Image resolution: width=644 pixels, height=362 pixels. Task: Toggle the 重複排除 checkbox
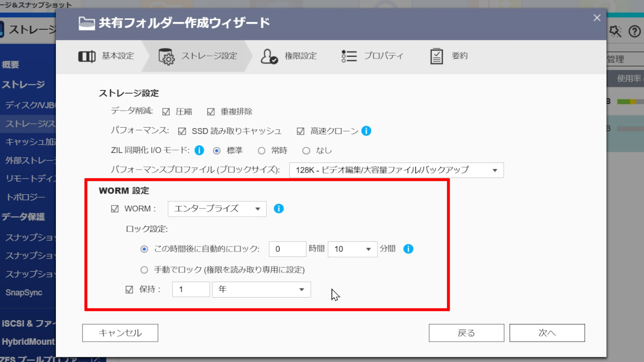coord(211,112)
